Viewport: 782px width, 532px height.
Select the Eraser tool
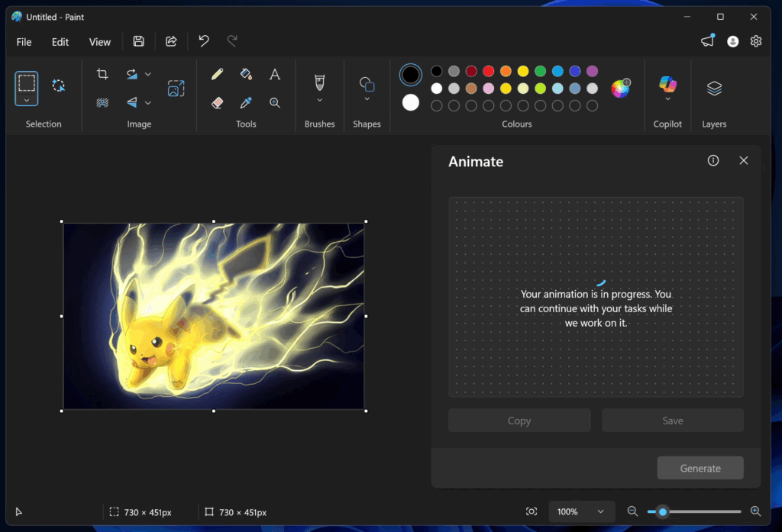coord(217,103)
